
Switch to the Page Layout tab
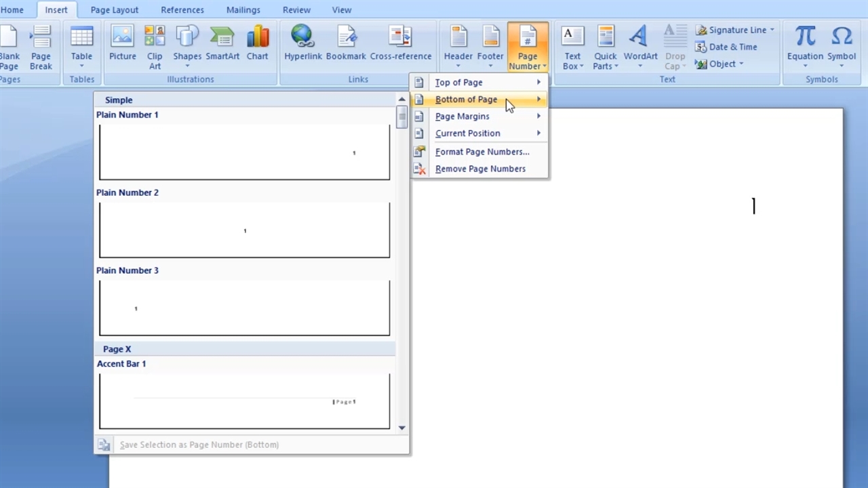[x=114, y=10]
